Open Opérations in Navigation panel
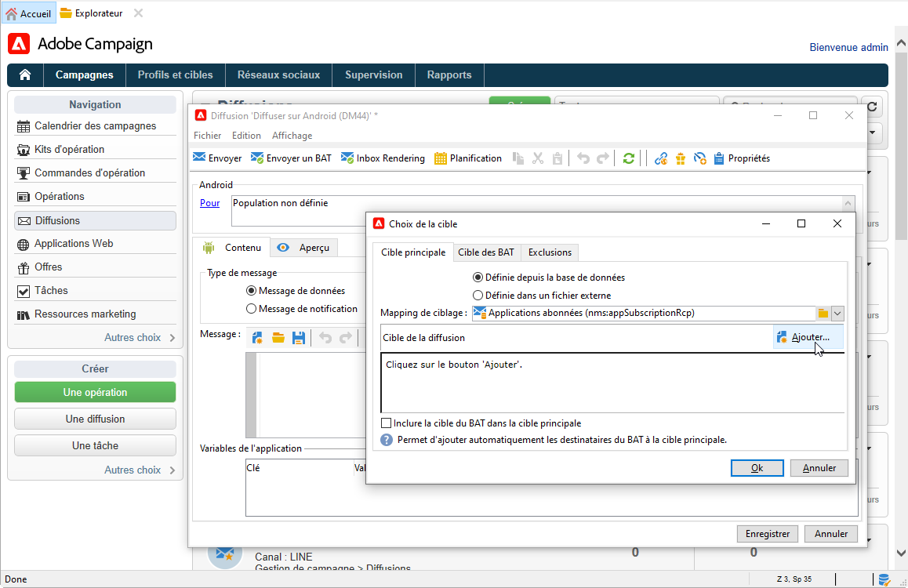Viewport: 908px width, 588px height. point(95,196)
